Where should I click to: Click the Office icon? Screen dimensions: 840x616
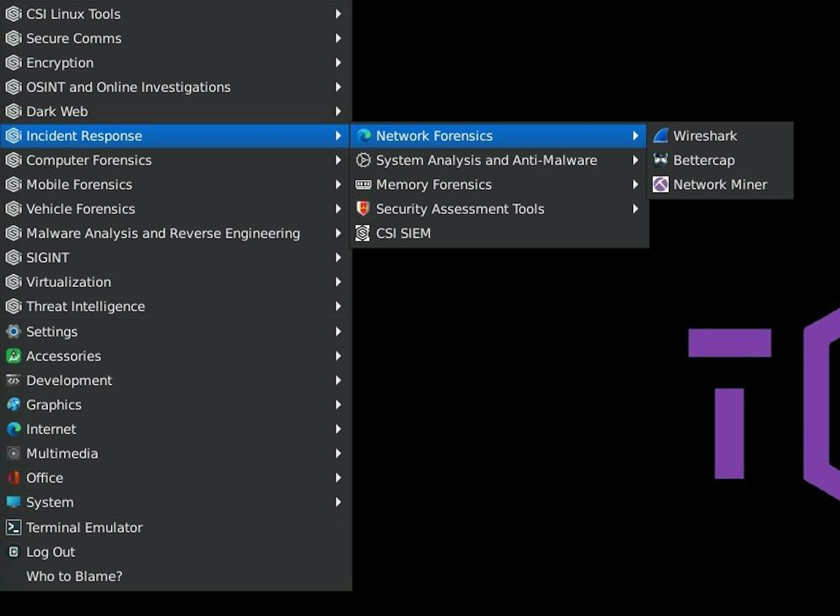point(13,478)
